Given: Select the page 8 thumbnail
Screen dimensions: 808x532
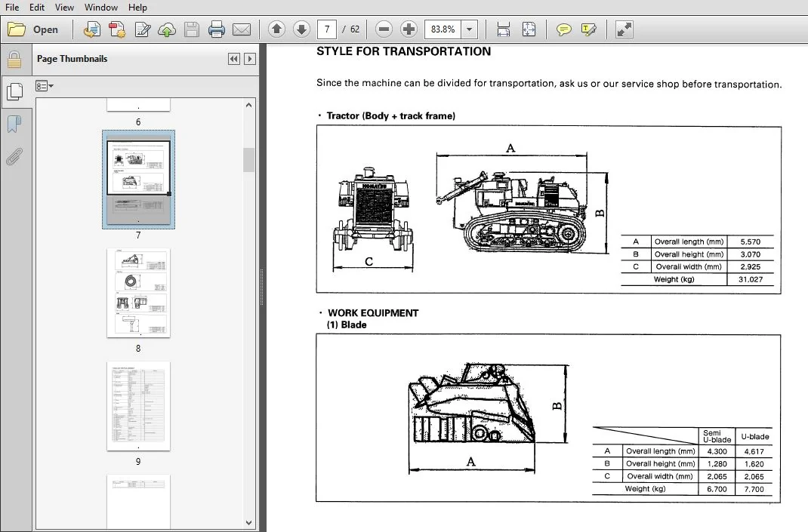Looking at the screenshot, I should (138, 293).
